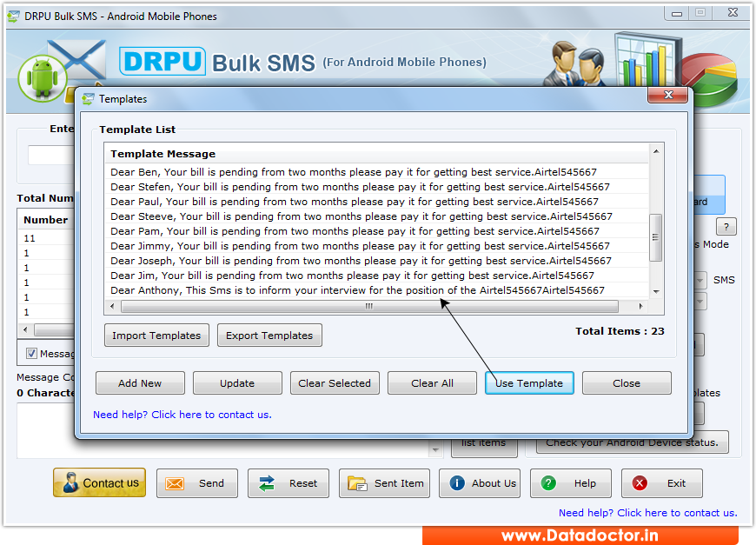The image size is (756, 545).
Task: Click Check your Android Device status button
Action: click(x=632, y=442)
